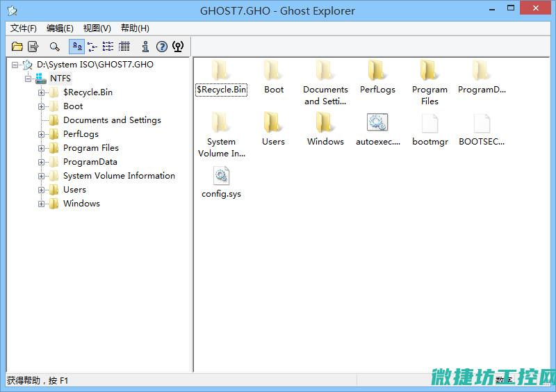This screenshot has height=392, width=556.
Task: Select Program Files in the folder tree
Action: 91,147
